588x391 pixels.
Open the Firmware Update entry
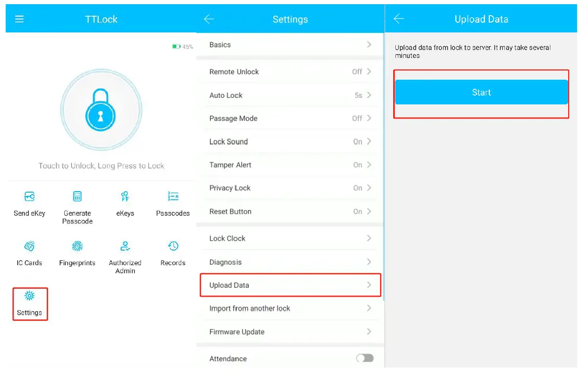tap(290, 332)
